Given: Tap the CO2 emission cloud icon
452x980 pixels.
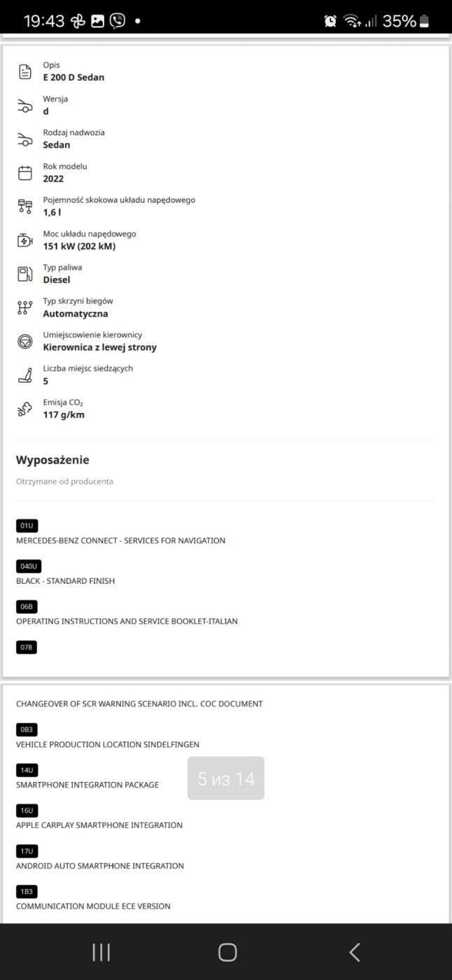Looking at the screenshot, I should pyautogui.click(x=25, y=409).
